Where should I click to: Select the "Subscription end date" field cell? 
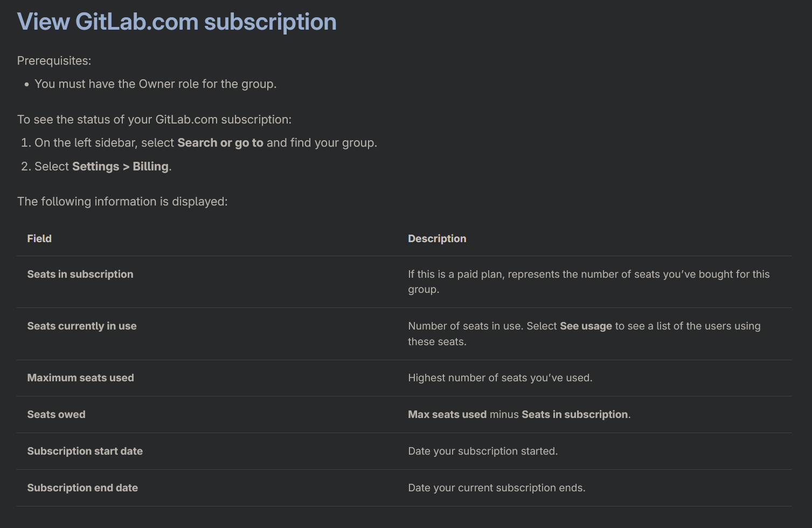click(x=82, y=488)
